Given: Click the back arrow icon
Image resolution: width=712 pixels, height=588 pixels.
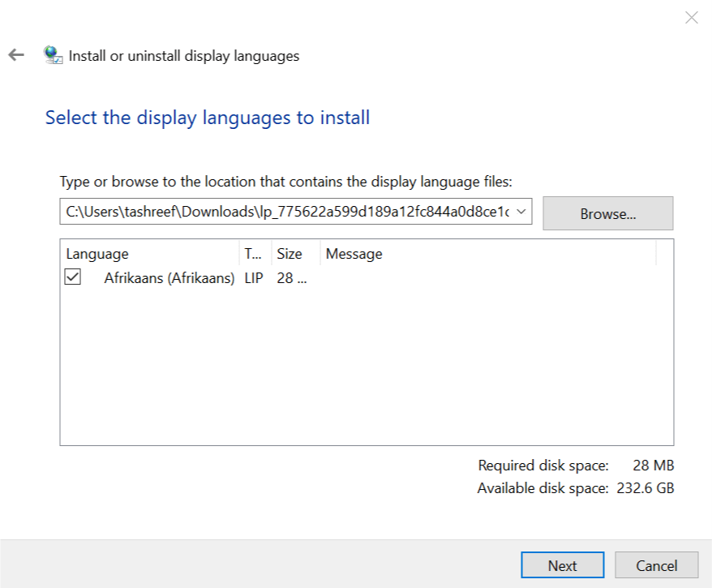Looking at the screenshot, I should (x=16, y=55).
